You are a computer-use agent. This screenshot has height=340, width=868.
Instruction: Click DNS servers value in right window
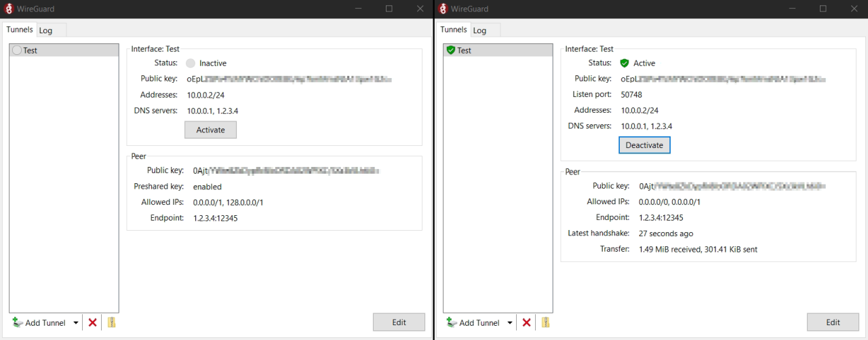point(647,126)
